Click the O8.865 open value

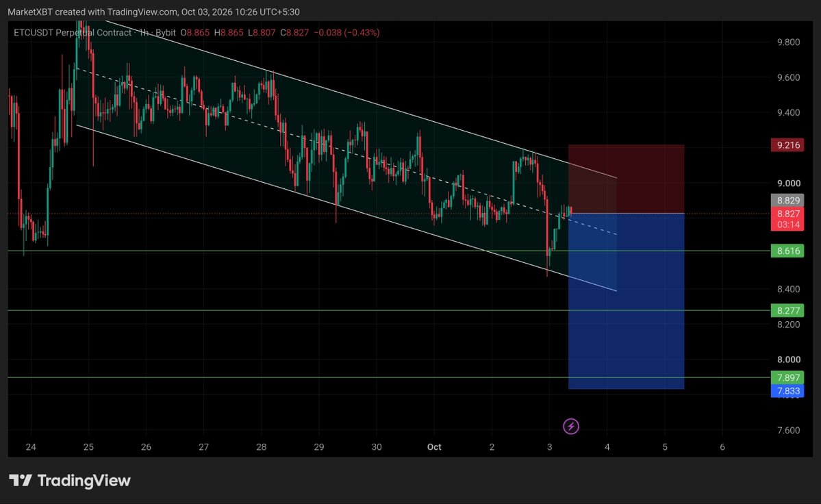point(194,32)
